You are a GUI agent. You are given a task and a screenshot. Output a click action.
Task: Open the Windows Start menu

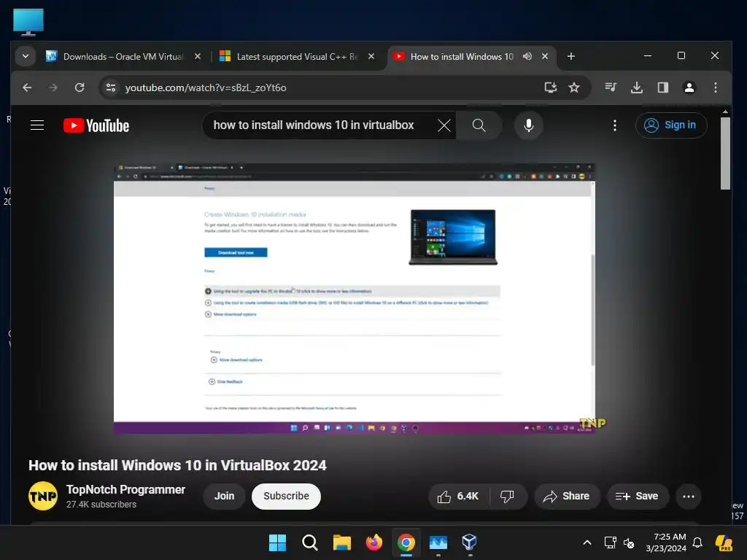[x=277, y=542]
